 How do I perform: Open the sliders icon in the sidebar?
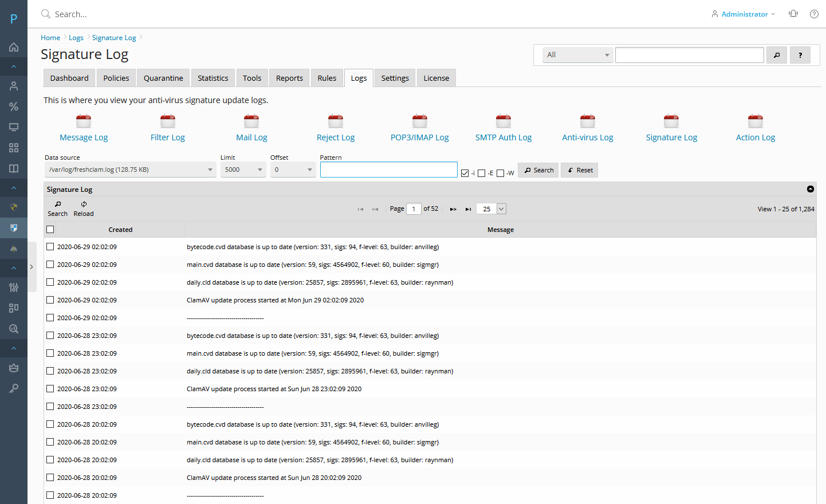(14, 288)
